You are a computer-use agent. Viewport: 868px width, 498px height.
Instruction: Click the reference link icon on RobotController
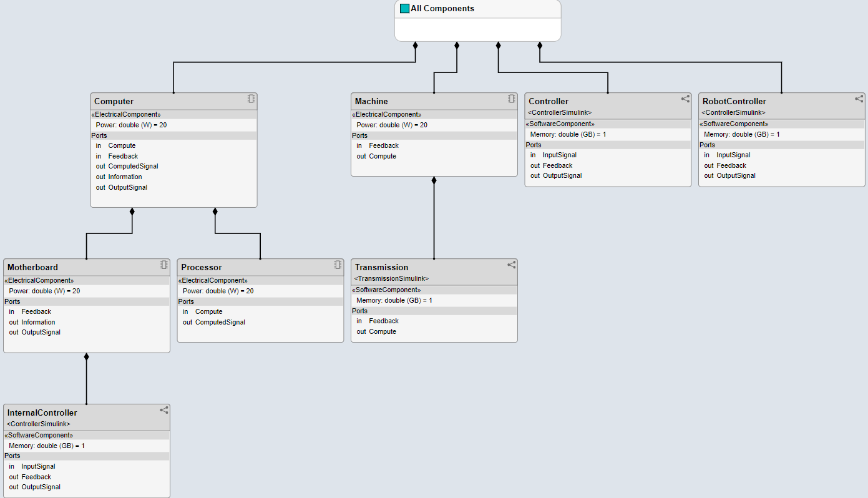[859, 98]
